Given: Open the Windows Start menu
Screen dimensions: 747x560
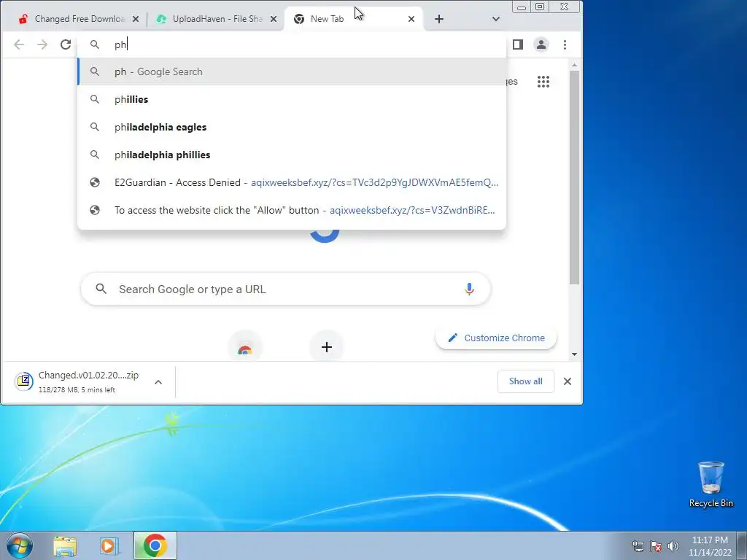Looking at the screenshot, I should 19,545.
